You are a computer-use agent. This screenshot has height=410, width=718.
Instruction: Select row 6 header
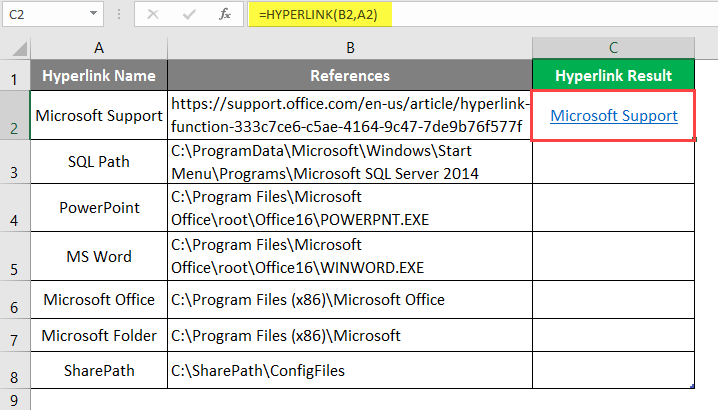15,300
